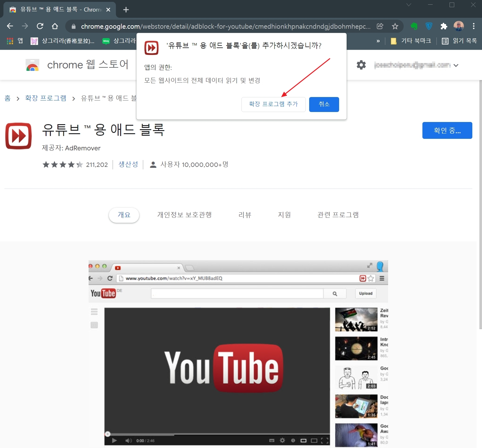Open the browser home page icon

coord(55,26)
